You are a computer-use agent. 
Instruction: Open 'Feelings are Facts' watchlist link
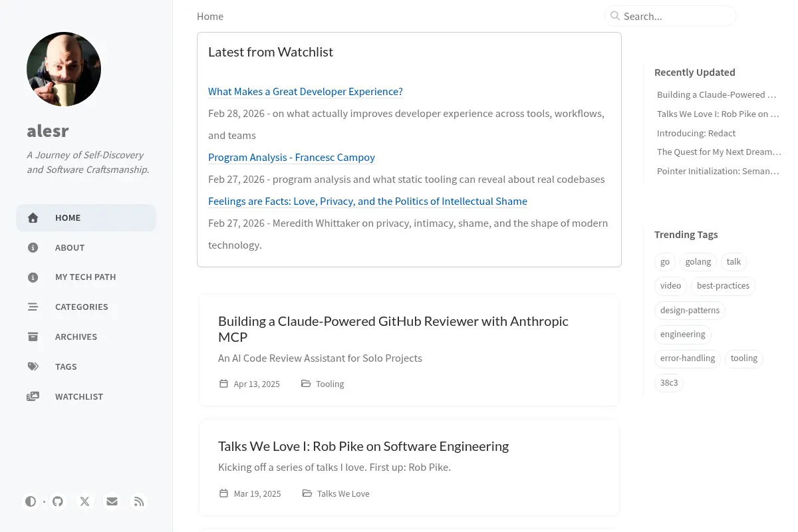click(x=368, y=201)
